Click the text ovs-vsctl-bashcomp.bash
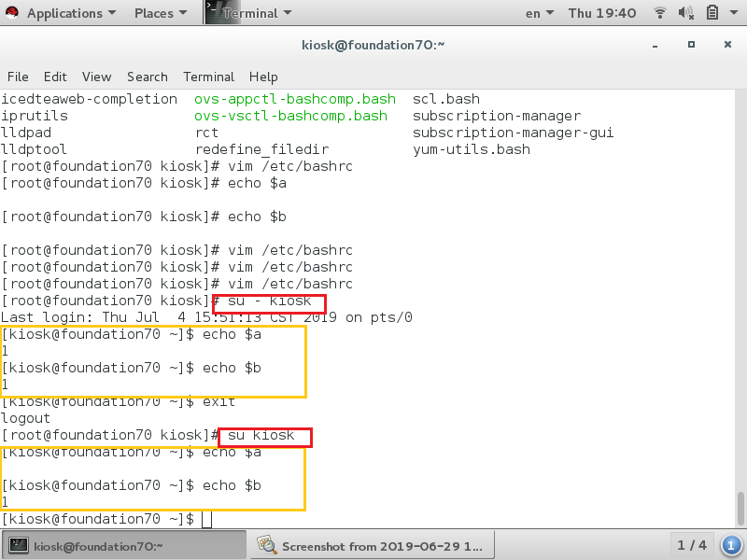 point(290,116)
